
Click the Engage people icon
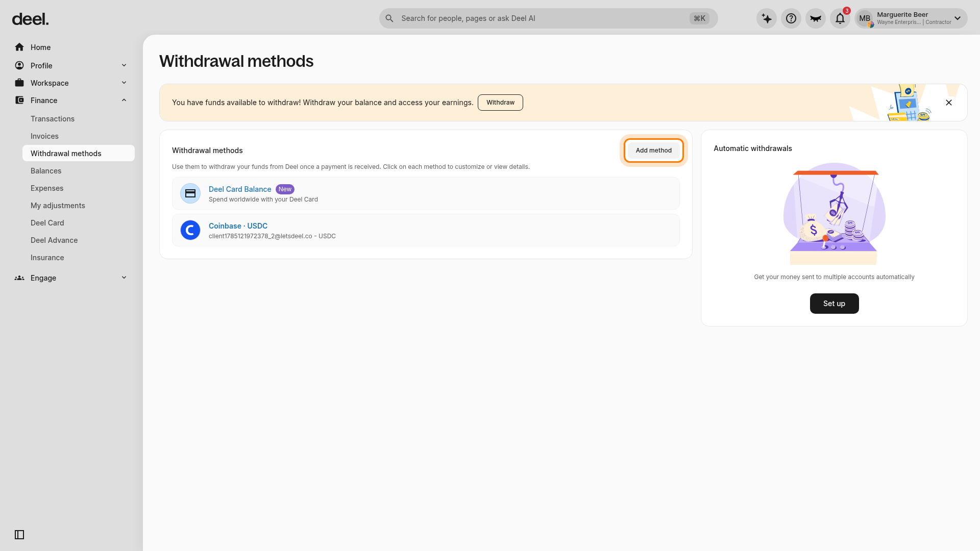(x=19, y=278)
